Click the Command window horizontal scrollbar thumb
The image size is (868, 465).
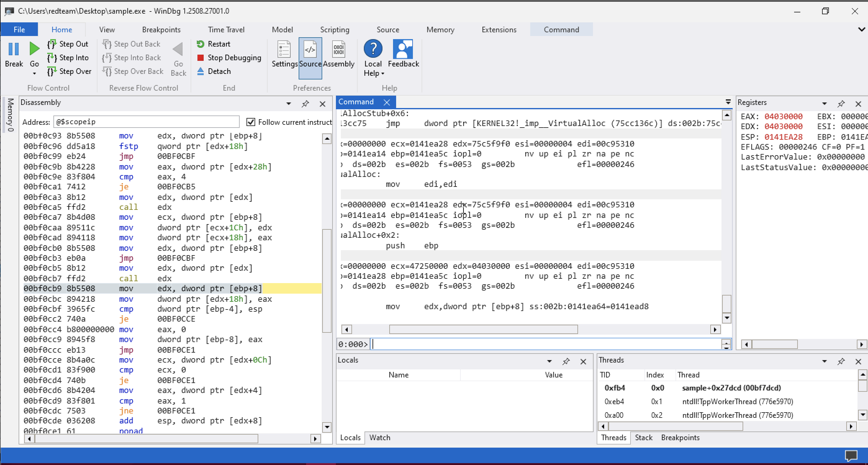[x=483, y=329]
